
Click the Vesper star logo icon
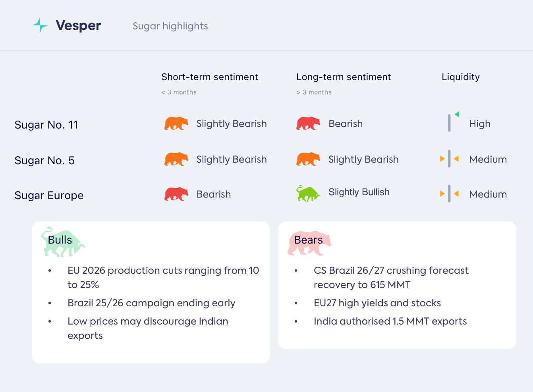(40, 25)
